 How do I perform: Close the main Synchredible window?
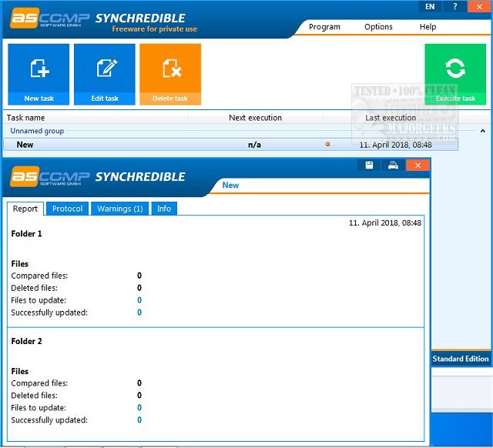pos(479,6)
